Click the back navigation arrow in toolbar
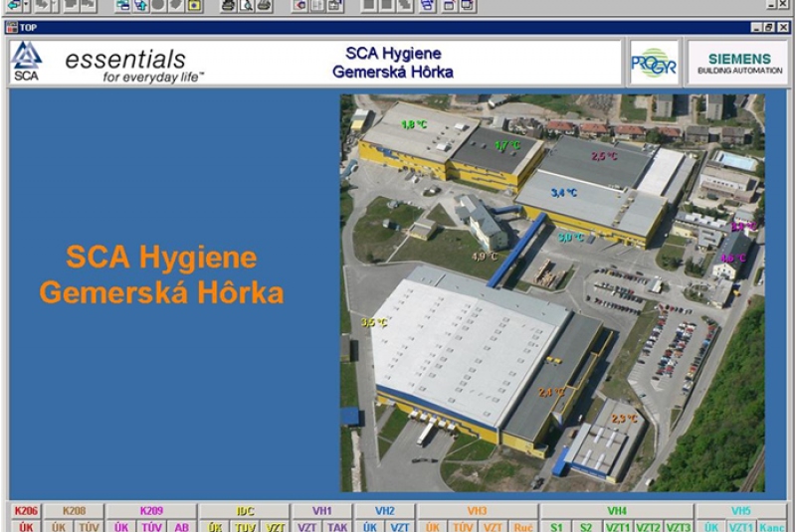 click(x=13, y=6)
